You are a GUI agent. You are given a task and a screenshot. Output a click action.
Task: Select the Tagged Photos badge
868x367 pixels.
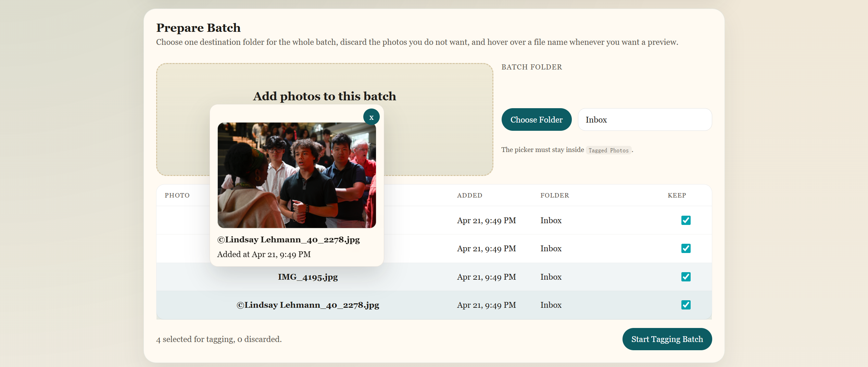[608, 150]
